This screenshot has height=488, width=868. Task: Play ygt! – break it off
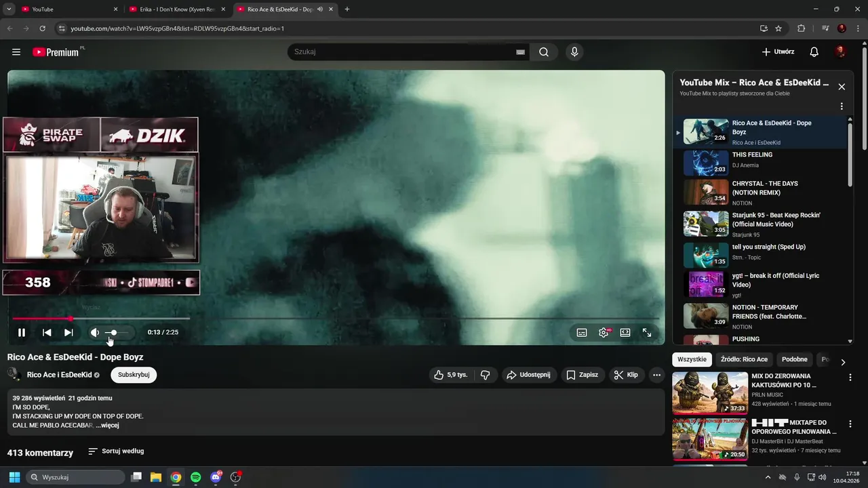pos(759,285)
